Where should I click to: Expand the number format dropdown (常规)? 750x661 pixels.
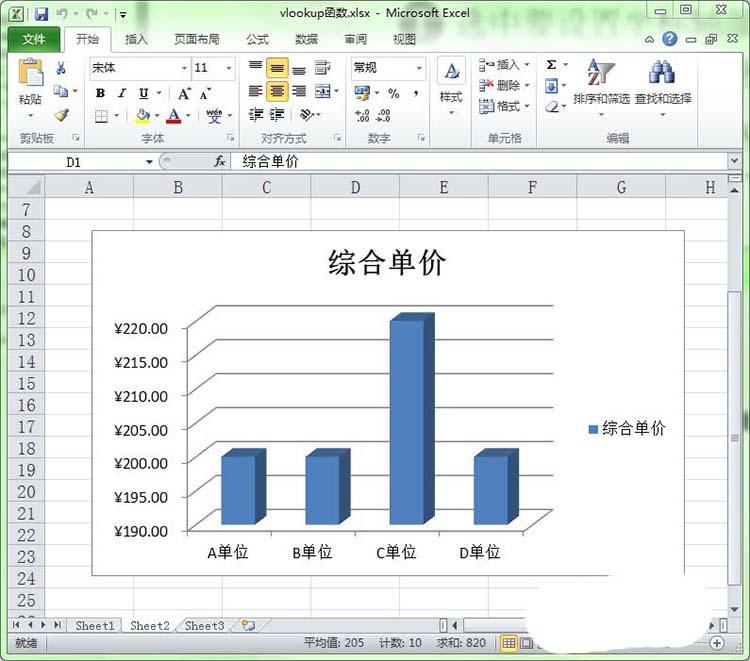click(419, 68)
